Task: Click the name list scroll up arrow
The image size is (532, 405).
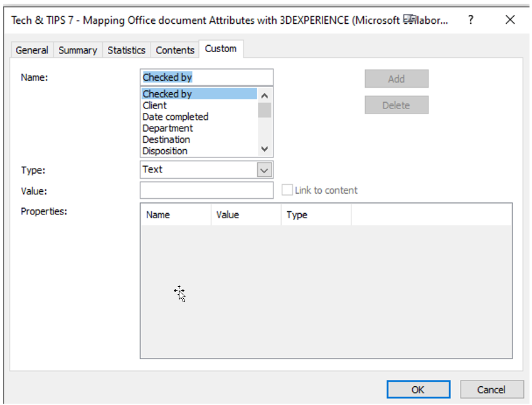Action: click(x=265, y=96)
